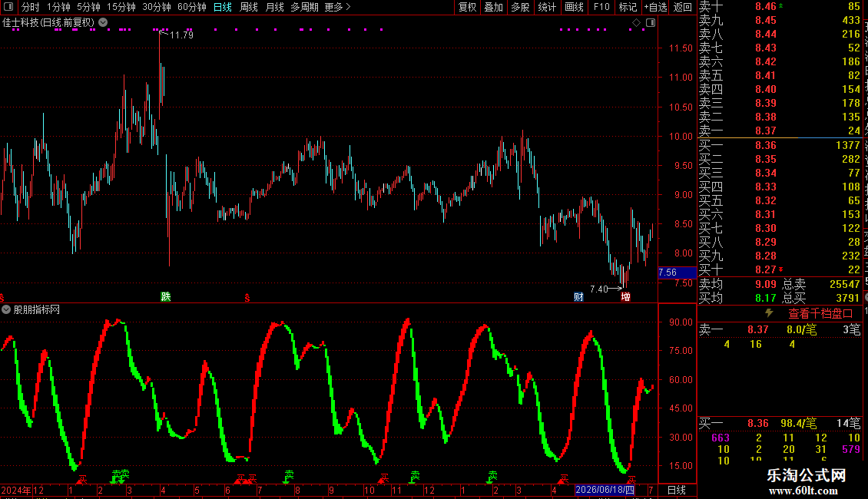Select the highlighted date 2026/06/18/四
The image size is (868, 499).
coord(605,490)
